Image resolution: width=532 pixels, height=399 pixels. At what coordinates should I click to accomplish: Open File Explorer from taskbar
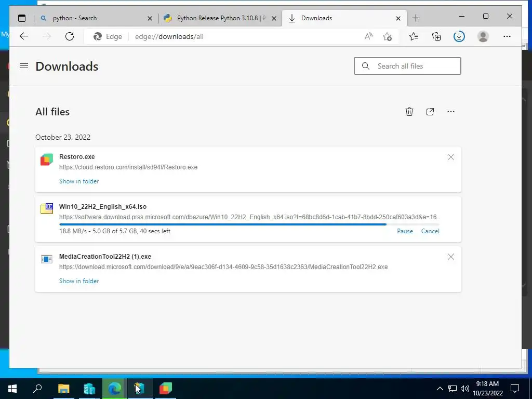tap(64, 389)
